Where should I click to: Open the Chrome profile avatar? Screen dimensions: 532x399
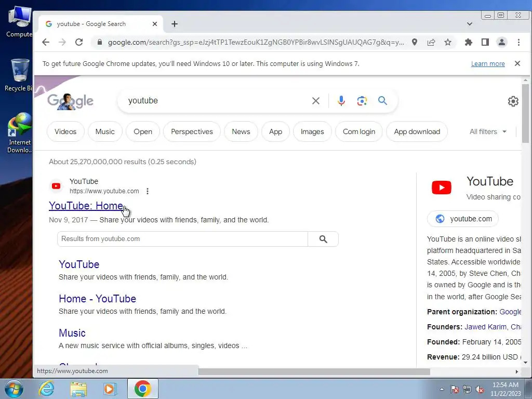click(502, 42)
